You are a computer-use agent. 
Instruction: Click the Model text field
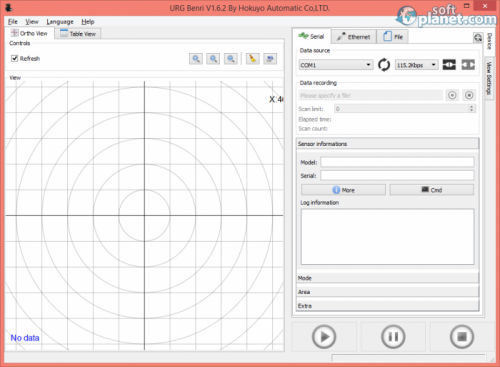[397, 162]
